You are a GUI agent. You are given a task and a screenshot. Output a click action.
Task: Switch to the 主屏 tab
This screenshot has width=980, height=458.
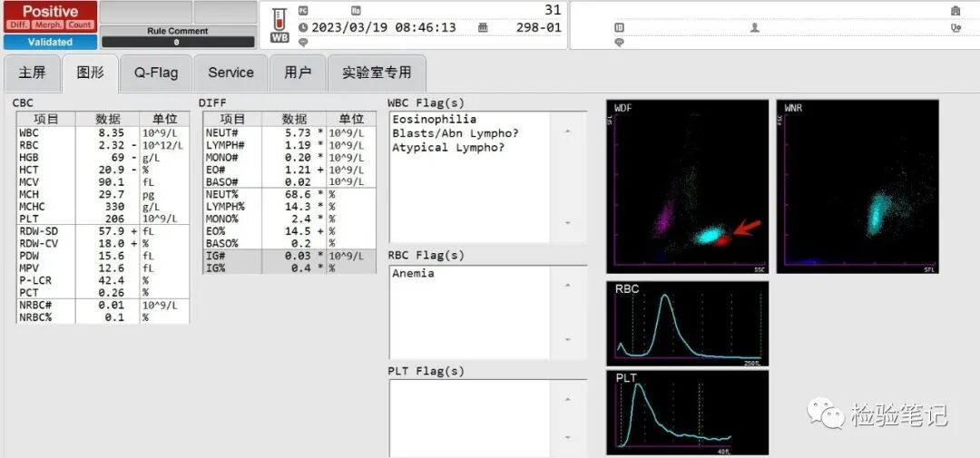click(33, 73)
